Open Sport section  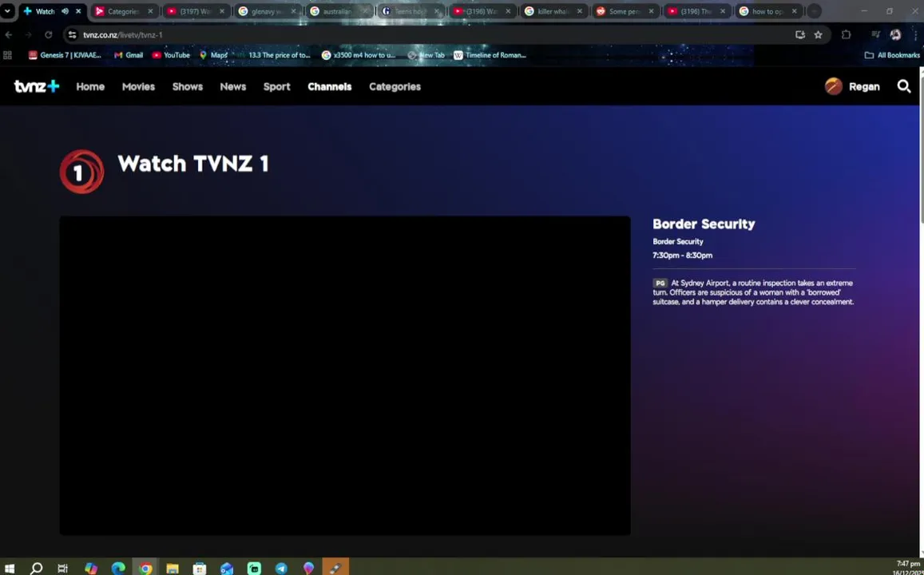[x=276, y=86]
